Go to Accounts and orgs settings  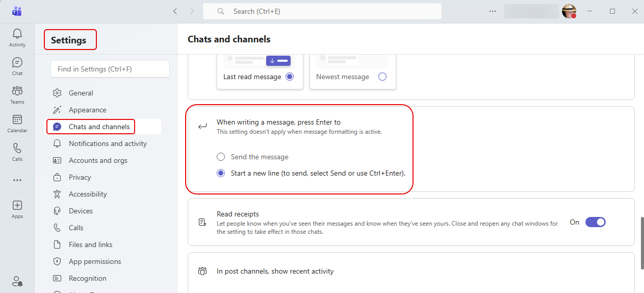[98, 160]
